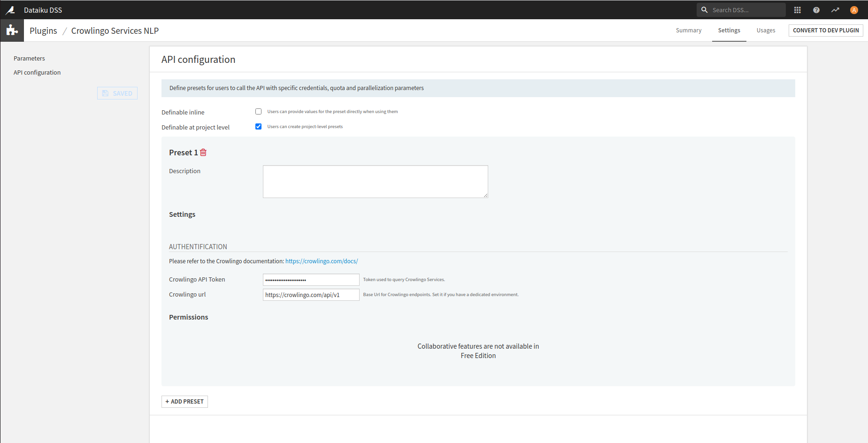Edit the Crowlingo url field
The height and width of the screenshot is (443, 868).
(x=311, y=295)
